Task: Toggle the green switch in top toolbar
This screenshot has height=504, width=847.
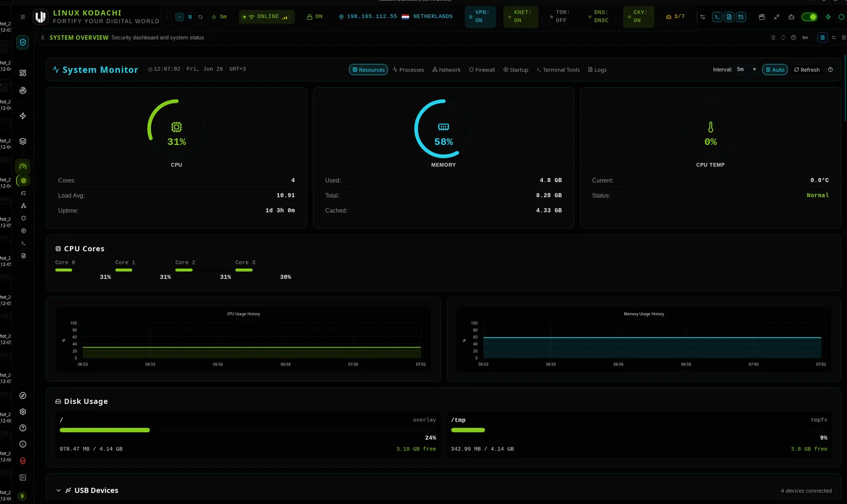Action: [809, 17]
